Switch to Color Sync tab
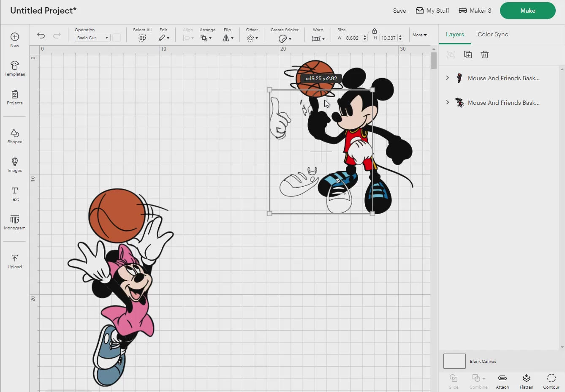This screenshot has height=392, width=565. [493, 34]
